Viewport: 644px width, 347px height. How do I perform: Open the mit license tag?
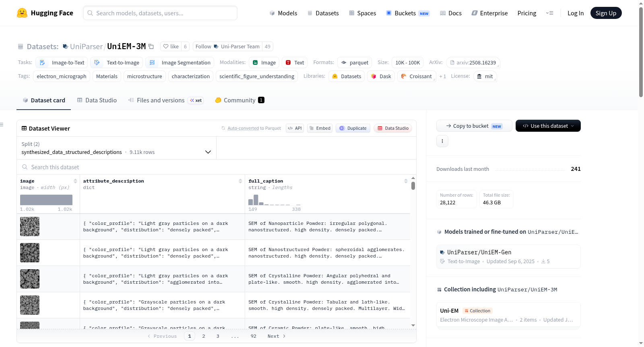485,76
